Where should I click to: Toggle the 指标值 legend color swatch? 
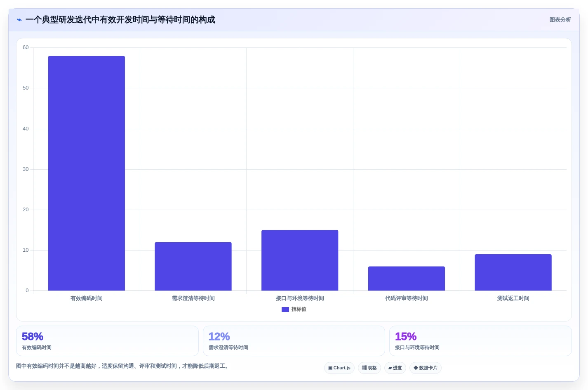click(285, 310)
